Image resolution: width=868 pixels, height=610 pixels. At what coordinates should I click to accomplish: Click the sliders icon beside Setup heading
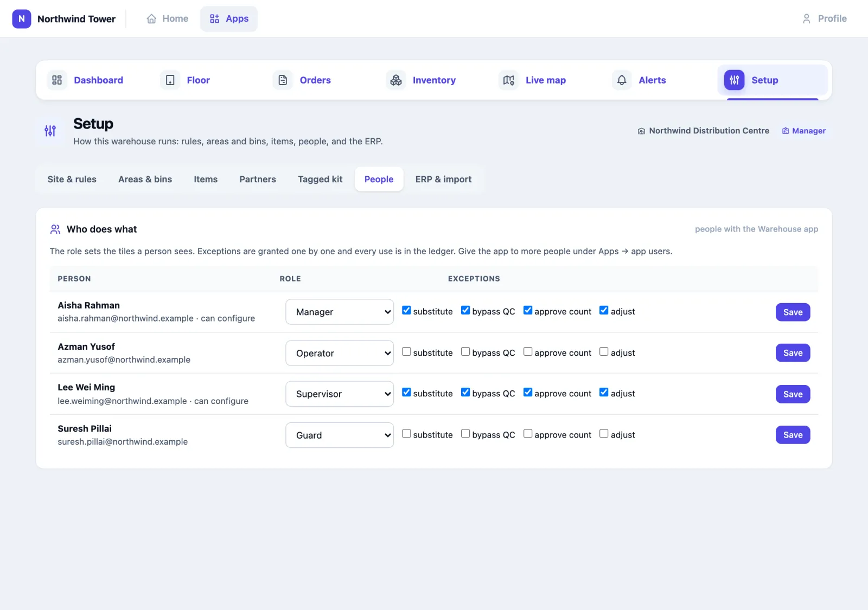tap(50, 131)
